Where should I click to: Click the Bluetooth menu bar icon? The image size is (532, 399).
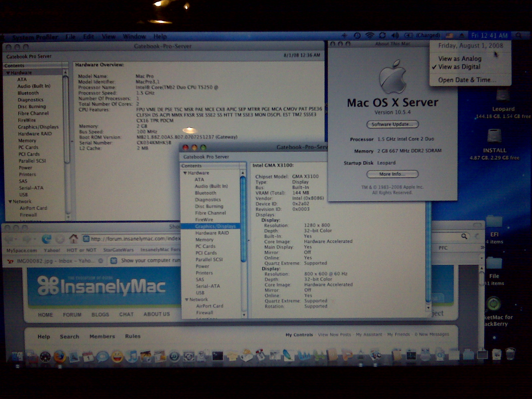[344, 36]
